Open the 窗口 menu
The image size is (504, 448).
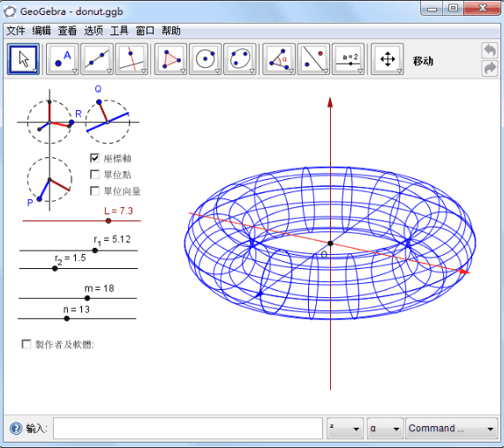pyautogui.click(x=145, y=31)
